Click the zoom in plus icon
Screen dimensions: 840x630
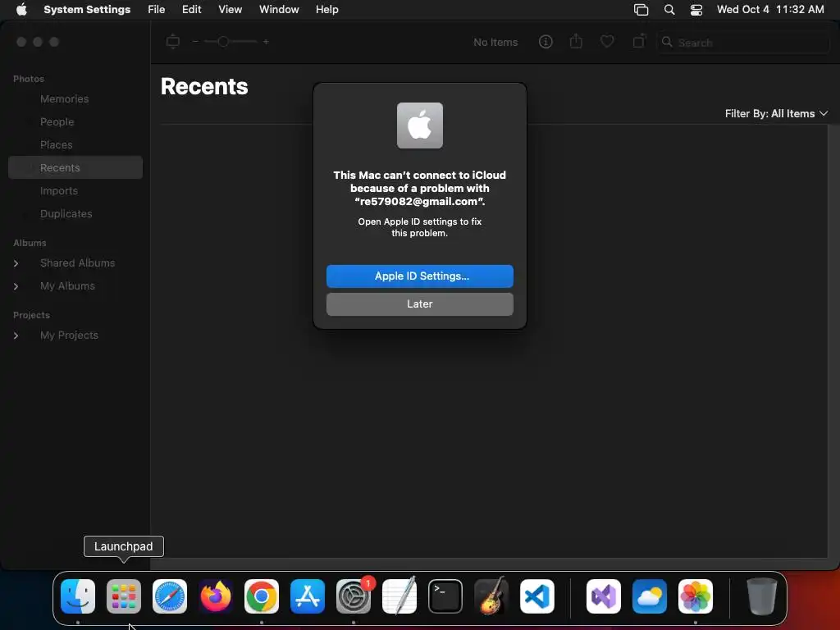[x=266, y=42]
